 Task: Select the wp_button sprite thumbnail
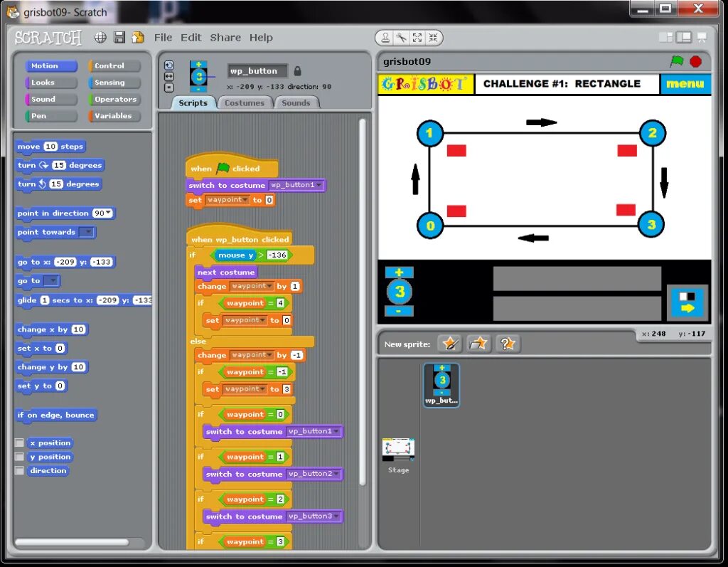(441, 386)
